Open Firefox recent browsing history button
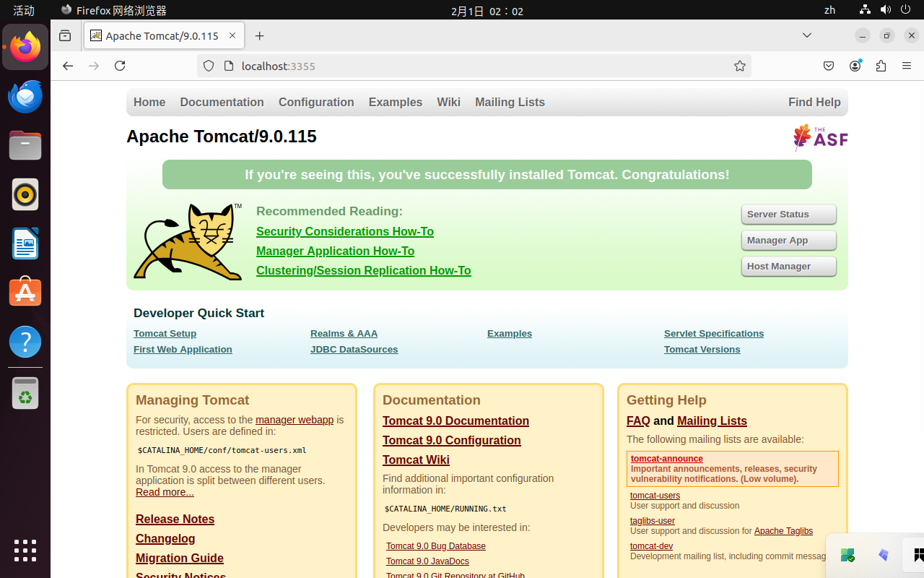 click(x=65, y=35)
